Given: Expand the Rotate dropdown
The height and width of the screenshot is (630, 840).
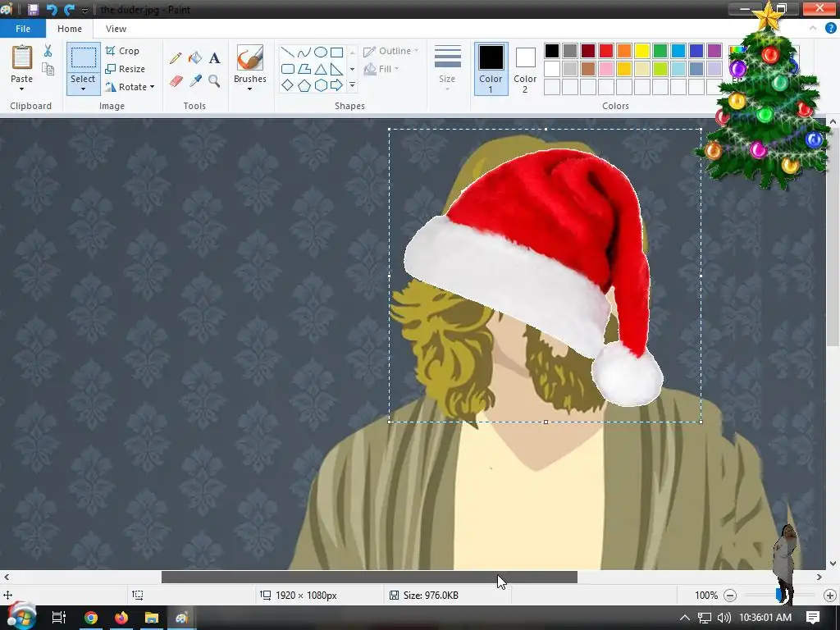Looking at the screenshot, I should (x=152, y=87).
